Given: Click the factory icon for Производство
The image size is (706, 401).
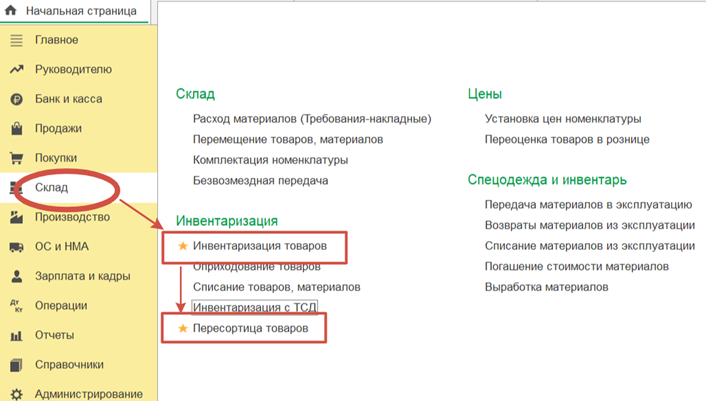Looking at the screenshot, I should point(16,217).
